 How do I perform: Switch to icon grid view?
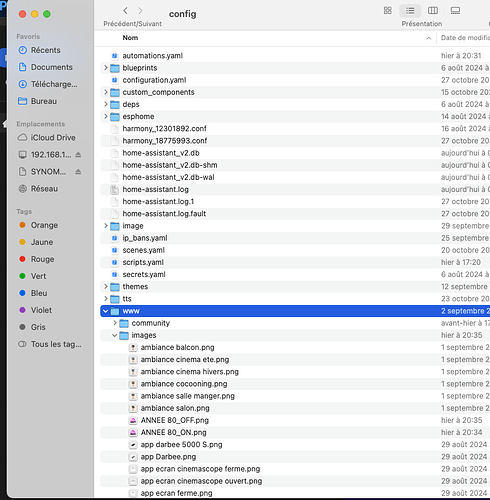(x=387, y=11)
